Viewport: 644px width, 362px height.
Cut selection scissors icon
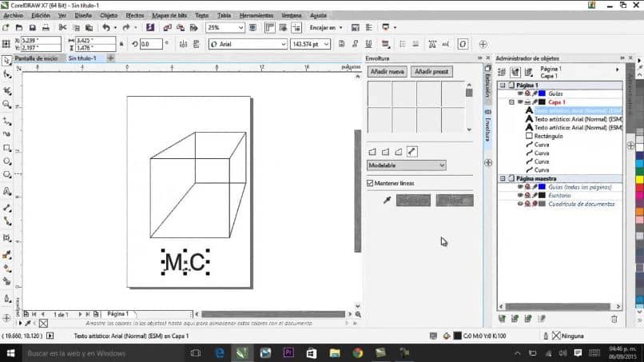coord(62,27)
